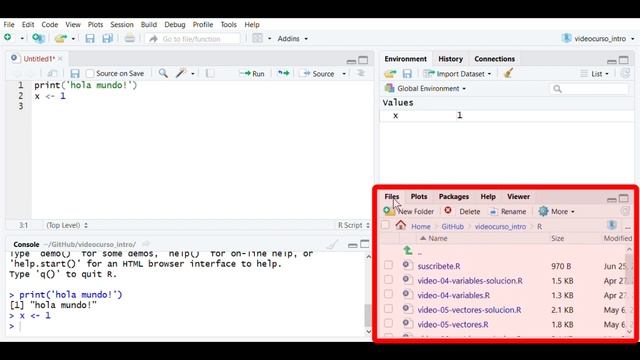This screenshot has height=360, width=640.
Task: Open videocurso_intro folder in breadcrumb
Action: click(x=500, y=227)
